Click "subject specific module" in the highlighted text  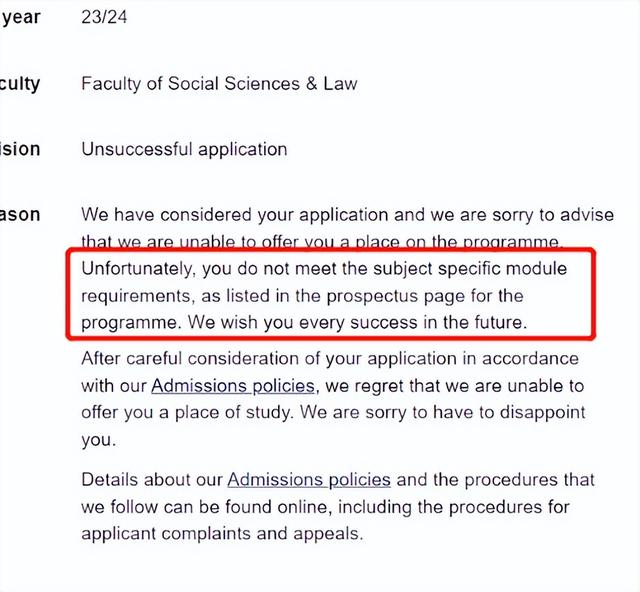tap(470, 269)
